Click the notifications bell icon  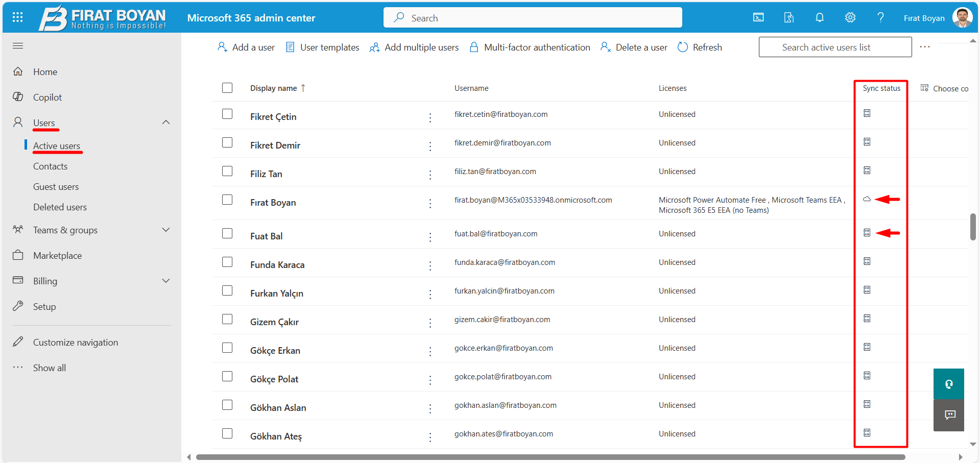820,18
